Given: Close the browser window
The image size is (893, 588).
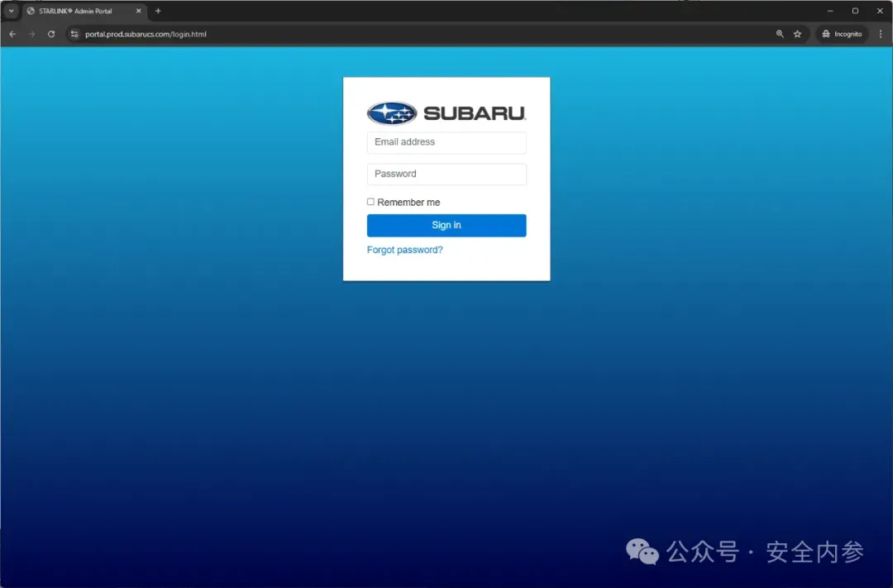Looking at the screenshot, I should pos(880,11).
